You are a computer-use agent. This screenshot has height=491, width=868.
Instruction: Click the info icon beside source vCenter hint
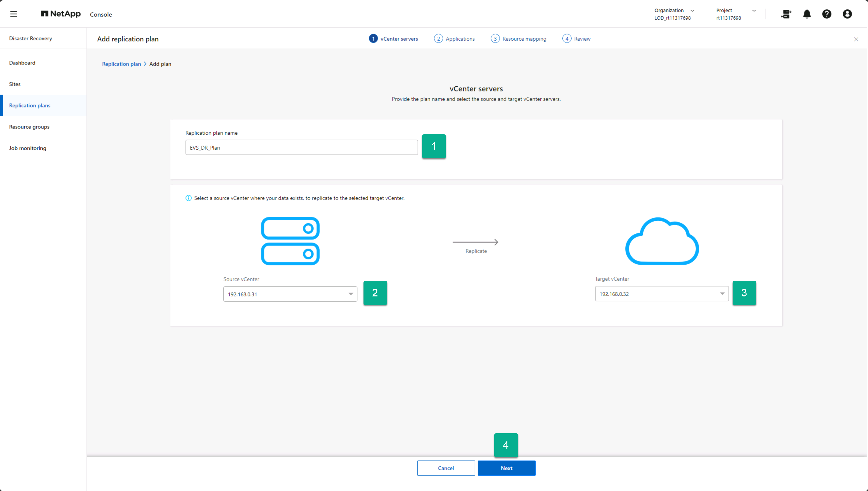pyautogui.click(x=188, y=198)
